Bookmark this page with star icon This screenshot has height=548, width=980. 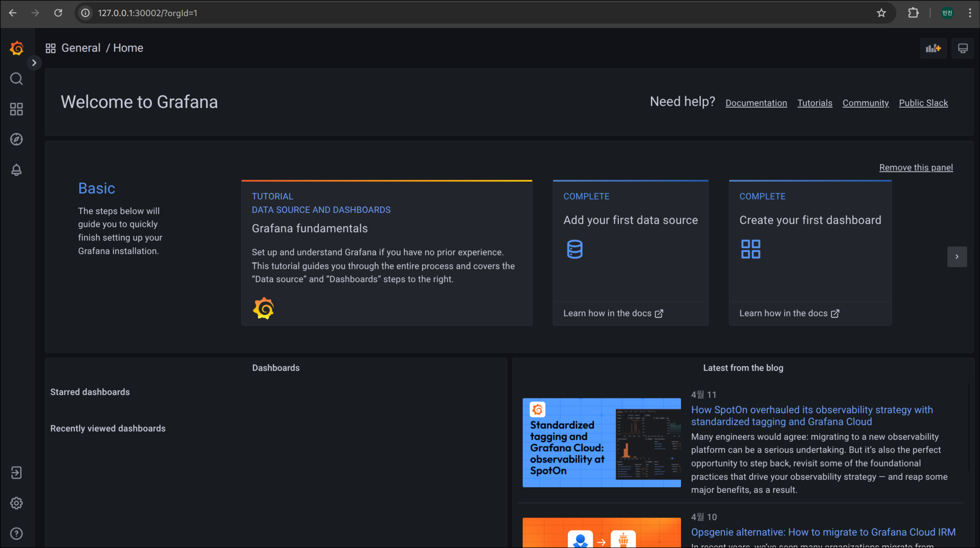coord(881,13)
